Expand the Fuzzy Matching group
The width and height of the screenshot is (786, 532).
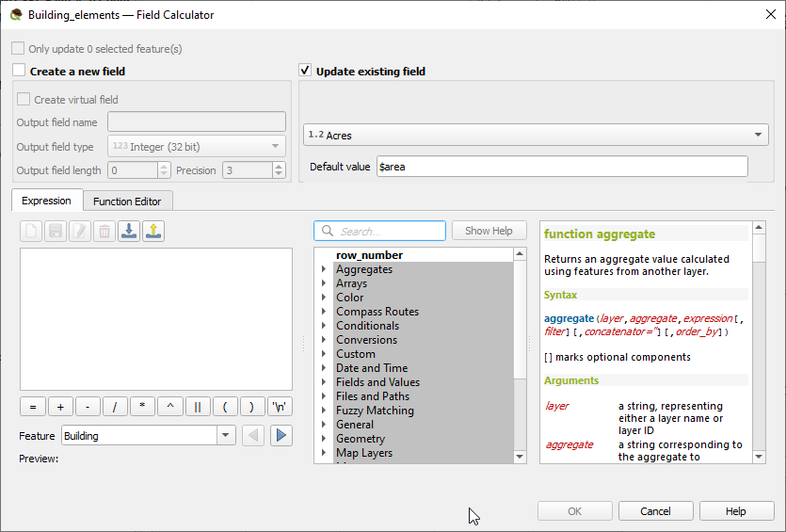324,411
